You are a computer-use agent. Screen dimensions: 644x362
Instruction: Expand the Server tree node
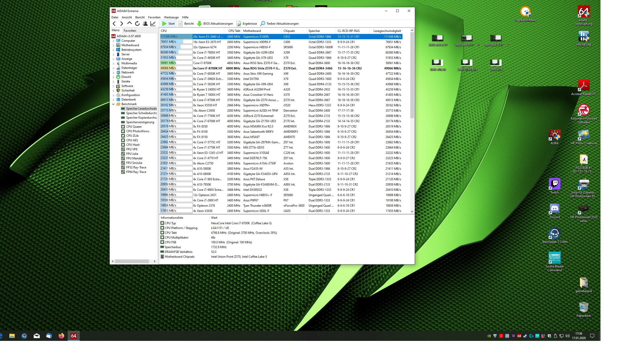click(113, 55)
